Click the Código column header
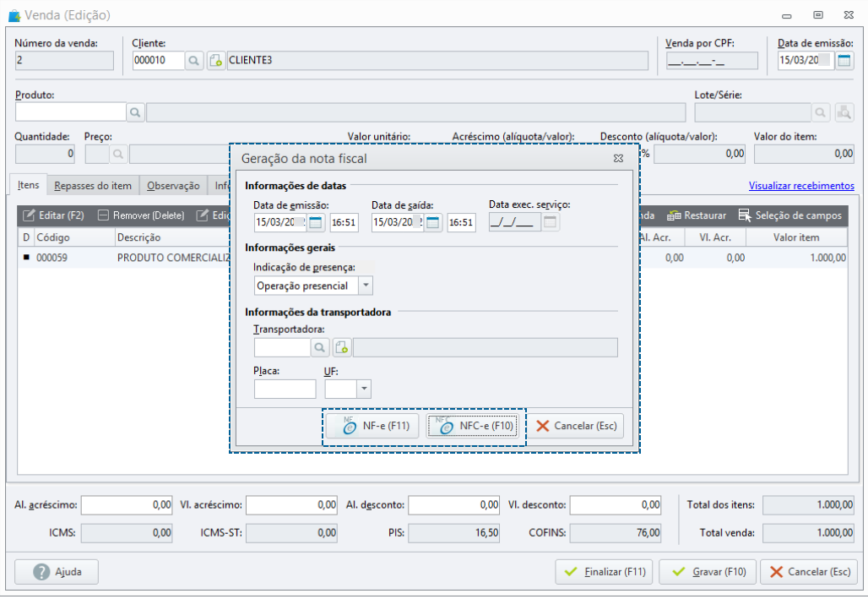868x599 pixels. 74,237
